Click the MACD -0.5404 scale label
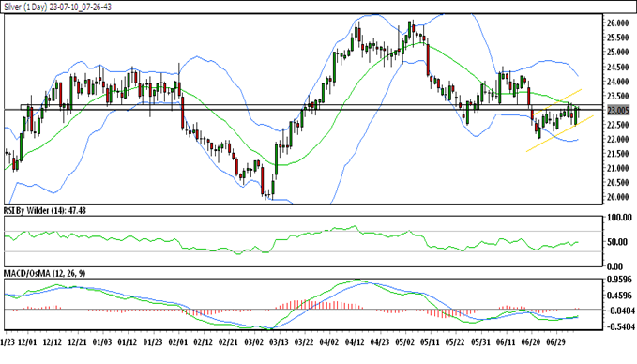The width and height of the screenshot is (637, 364). point(620,326)
